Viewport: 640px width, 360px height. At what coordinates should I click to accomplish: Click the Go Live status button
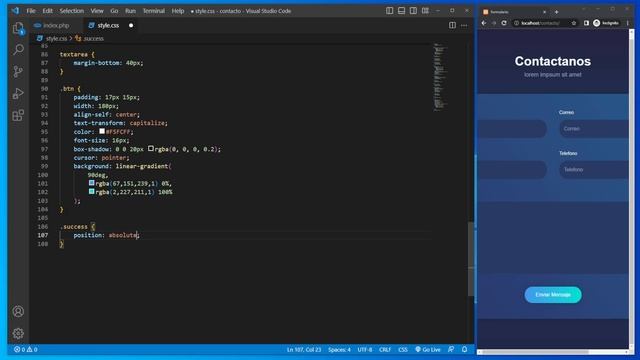pyautogui.click(x=428, y=349)
